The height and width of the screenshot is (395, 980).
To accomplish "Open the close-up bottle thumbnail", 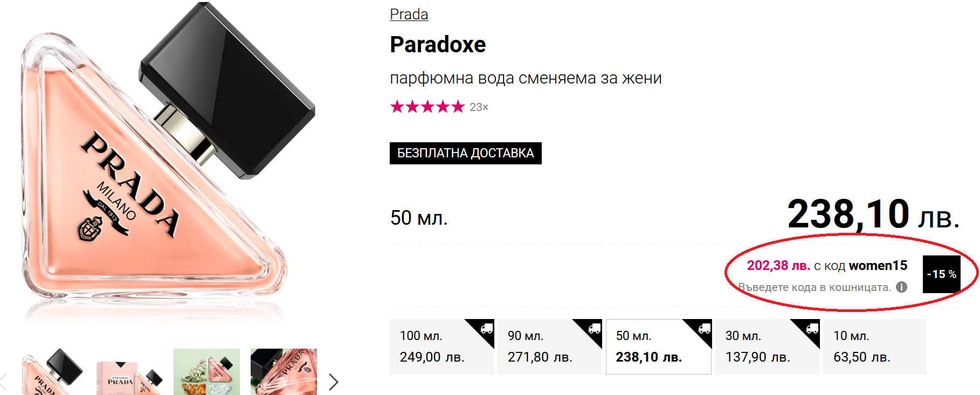I will 284,372.
